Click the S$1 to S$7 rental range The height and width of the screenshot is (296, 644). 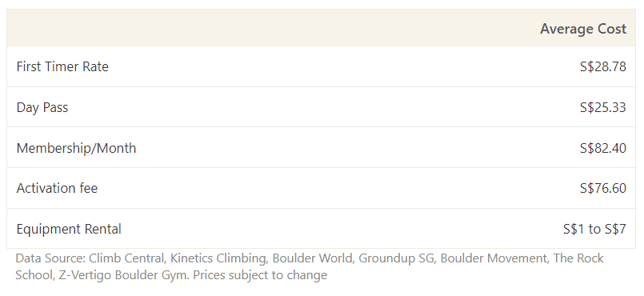[x=594, y=229]
